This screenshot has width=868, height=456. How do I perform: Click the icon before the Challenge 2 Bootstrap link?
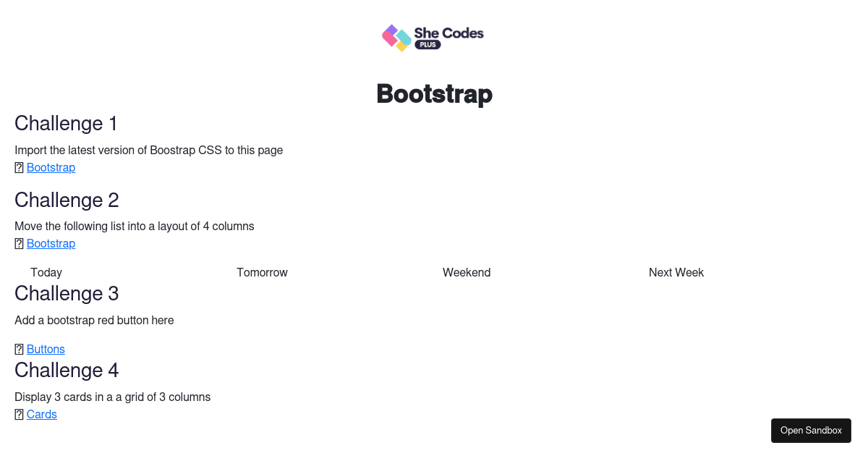point(19,243)
